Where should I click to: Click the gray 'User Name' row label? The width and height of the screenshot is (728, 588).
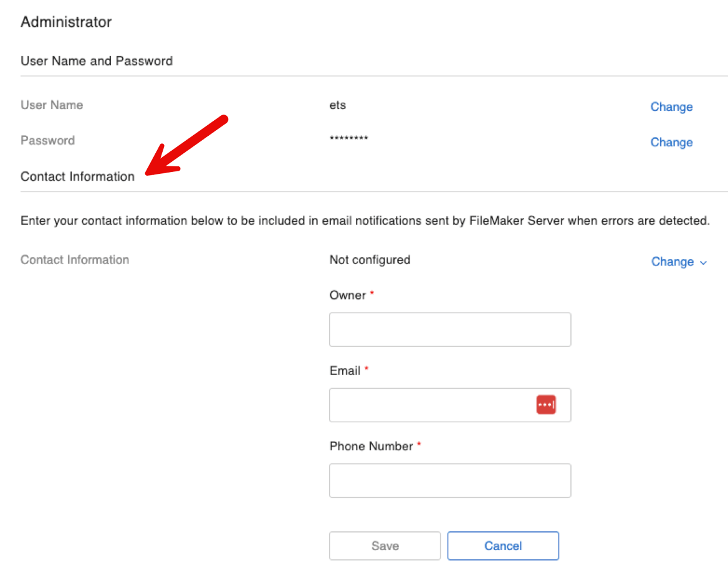pyautogui.click(x=52, y=105)
